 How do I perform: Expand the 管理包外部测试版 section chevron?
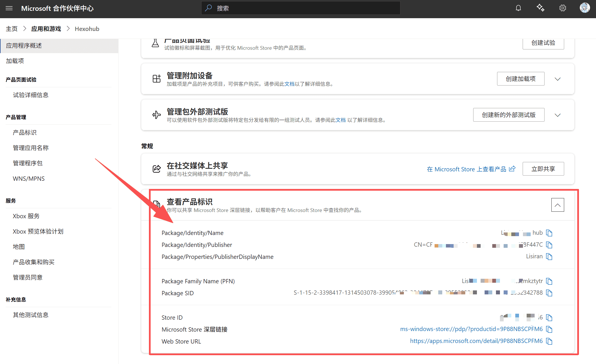(x=557, y=115)
